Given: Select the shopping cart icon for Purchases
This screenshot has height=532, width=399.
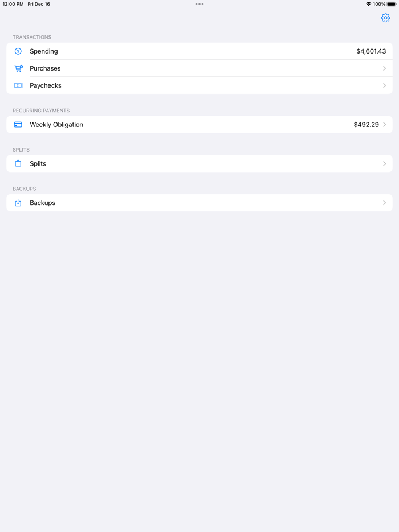Looking at the screenshot, I should click(x=18, y=68).
